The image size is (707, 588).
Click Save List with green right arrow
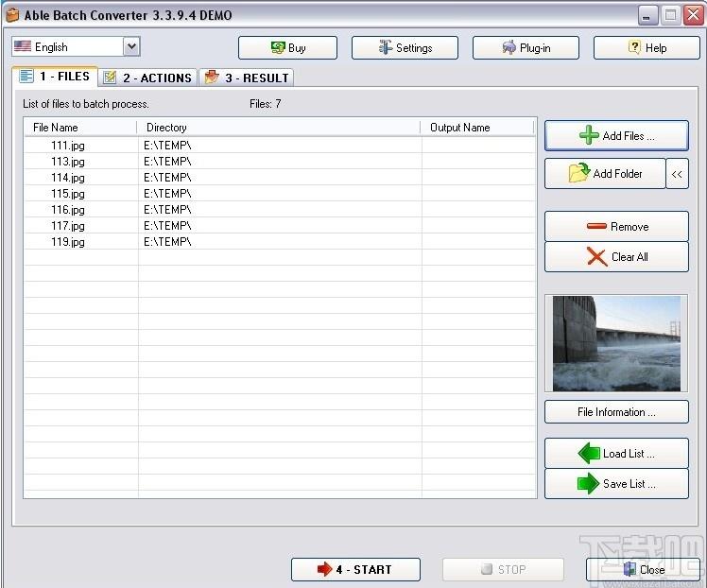616,484
